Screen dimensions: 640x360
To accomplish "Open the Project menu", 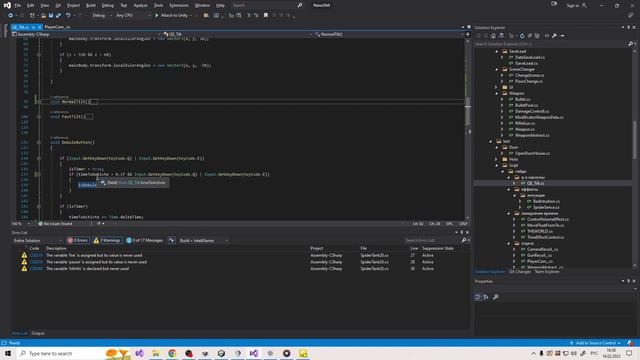I will pyautogui.click(x=73, y=5).
